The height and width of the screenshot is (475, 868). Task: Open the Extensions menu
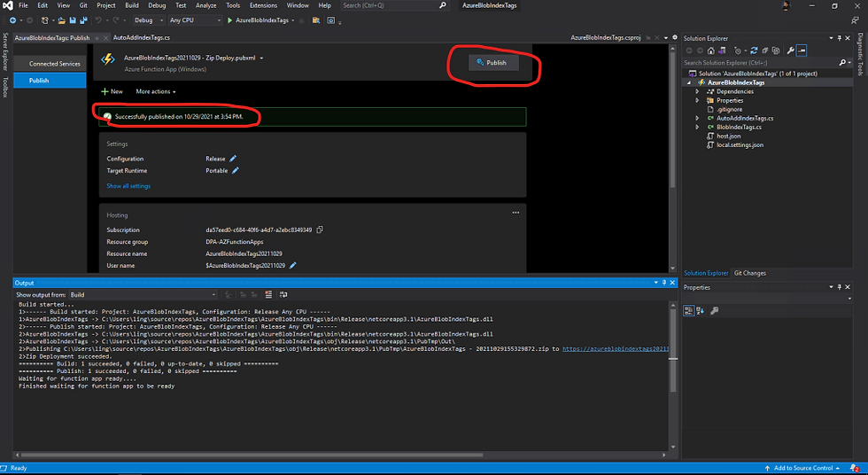[263, 5]
